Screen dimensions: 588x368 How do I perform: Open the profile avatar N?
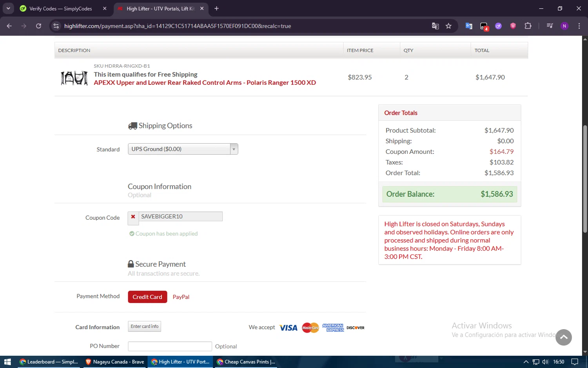[564, 26]
